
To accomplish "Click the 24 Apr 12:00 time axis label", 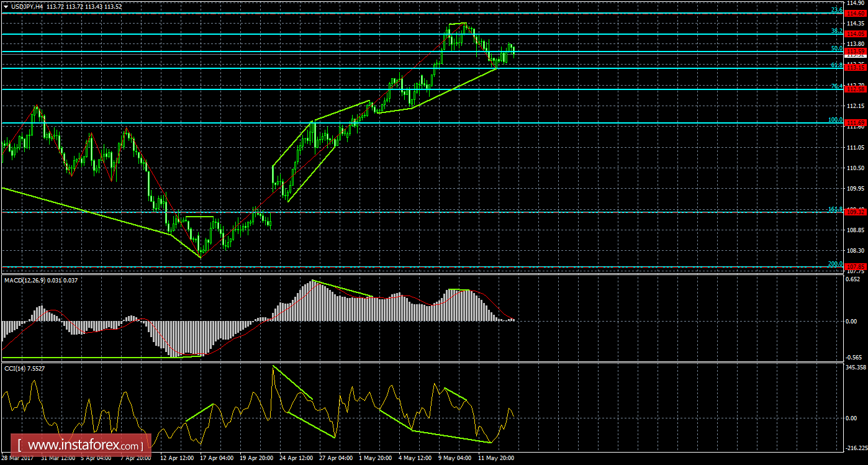I will pos(297,458).
